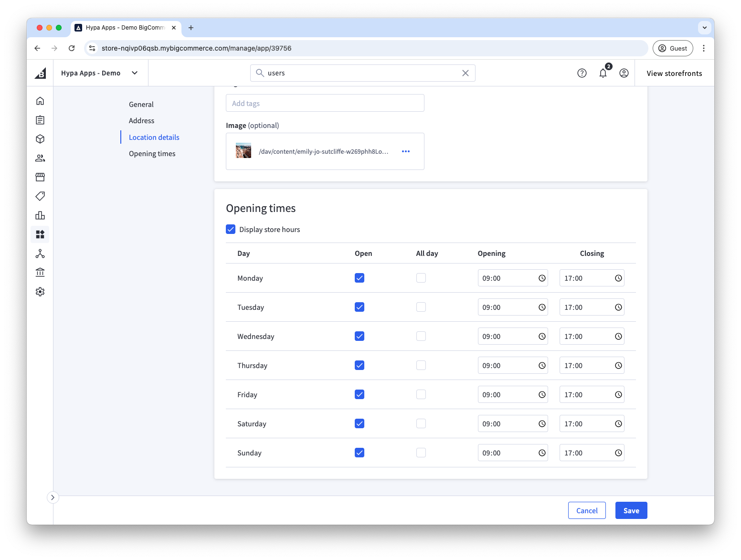The width and height of the screenshot is (741, 560).
Task: Click the browser address bar URL
Action: coord(196,48)
